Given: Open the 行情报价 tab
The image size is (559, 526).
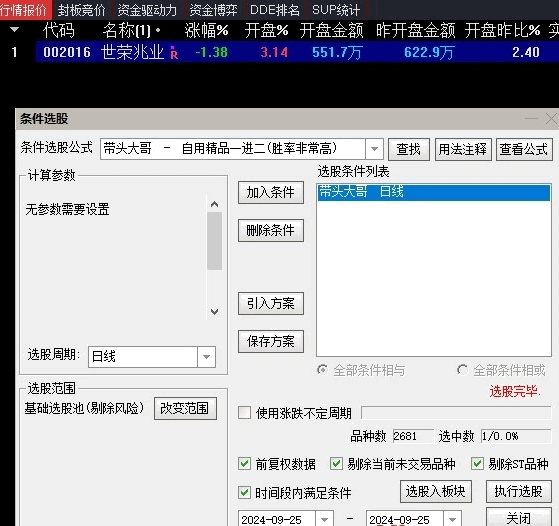Looking at the screenshot, I should [25, 10].
